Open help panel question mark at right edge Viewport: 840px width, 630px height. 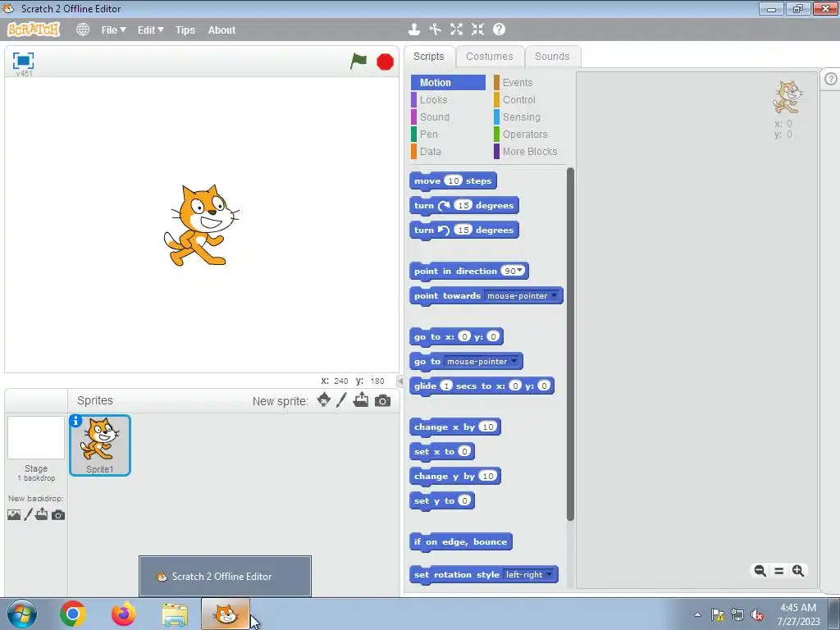point(830,80)
